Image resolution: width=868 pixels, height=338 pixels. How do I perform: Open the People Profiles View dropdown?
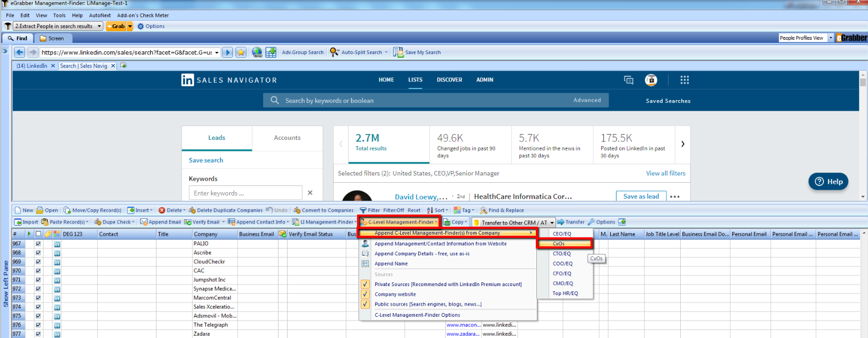830,38
